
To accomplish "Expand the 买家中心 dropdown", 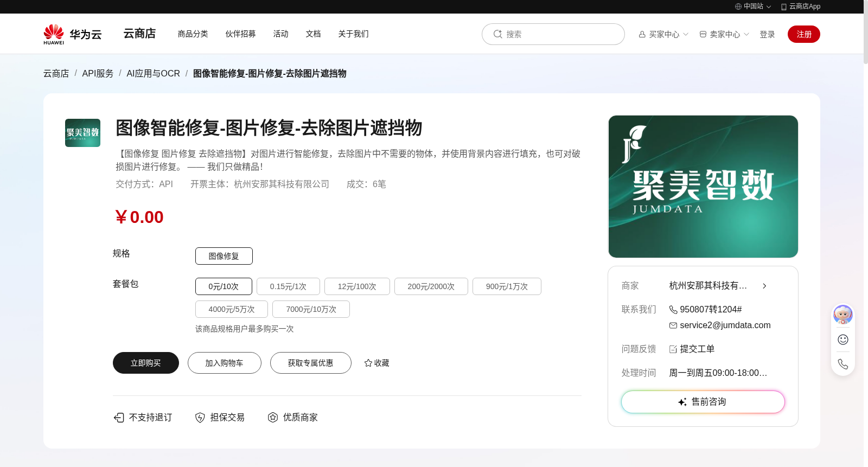I will [x=686, y=34].
